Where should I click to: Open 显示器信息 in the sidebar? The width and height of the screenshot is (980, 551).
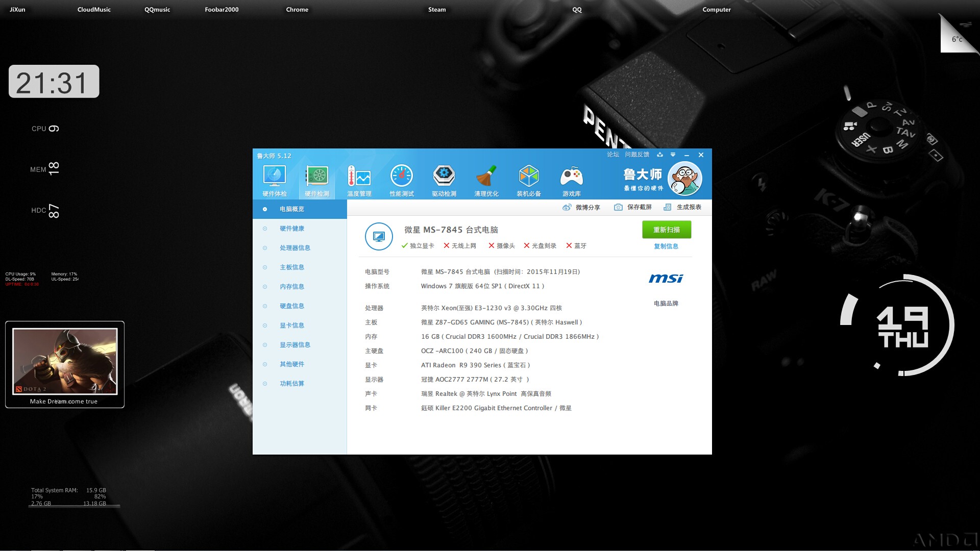click(x=300, y=345)
